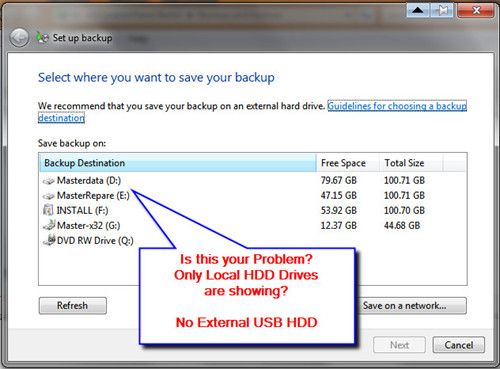Click 47.15 GB free space value
This screenshot has width=500, height=369.
[339, 196]
